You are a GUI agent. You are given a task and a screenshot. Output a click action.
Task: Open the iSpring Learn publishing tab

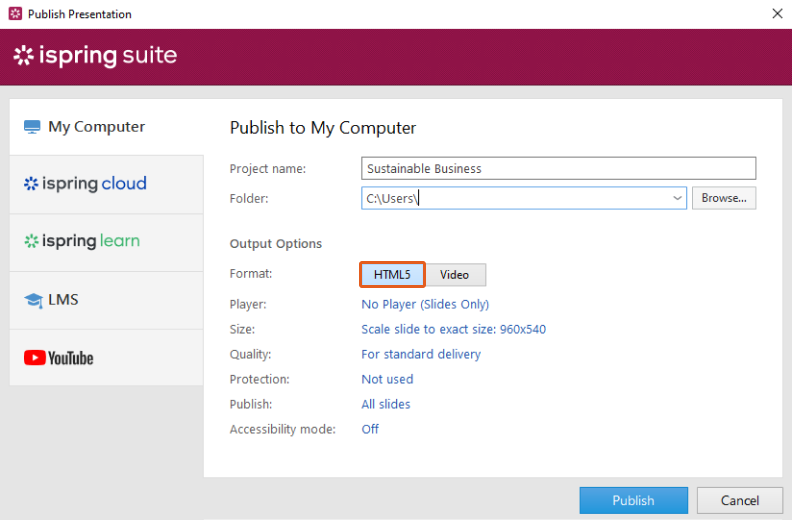[107, 243]
